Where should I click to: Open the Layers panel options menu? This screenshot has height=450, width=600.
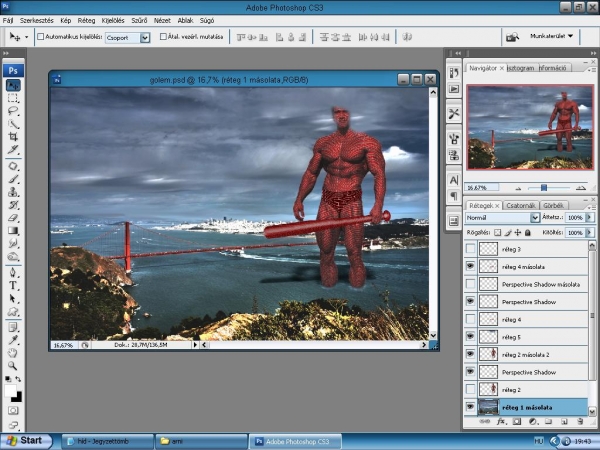coord(592,207)
